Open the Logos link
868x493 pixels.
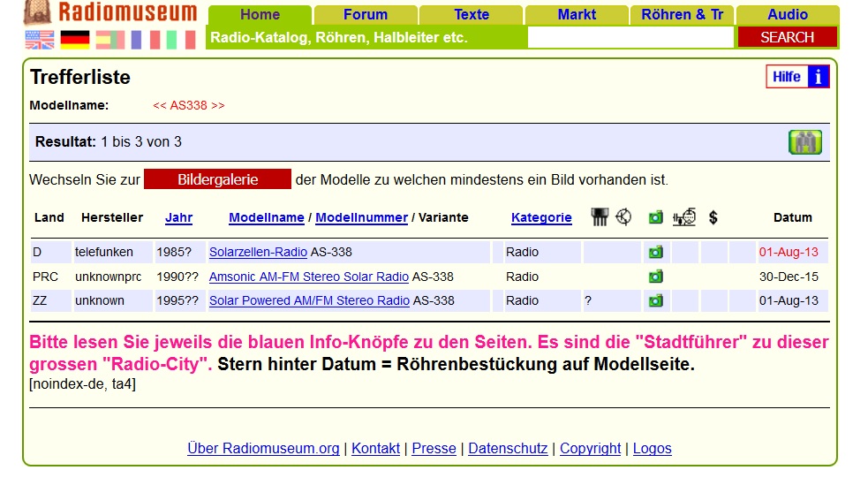(x=653, y=448)
